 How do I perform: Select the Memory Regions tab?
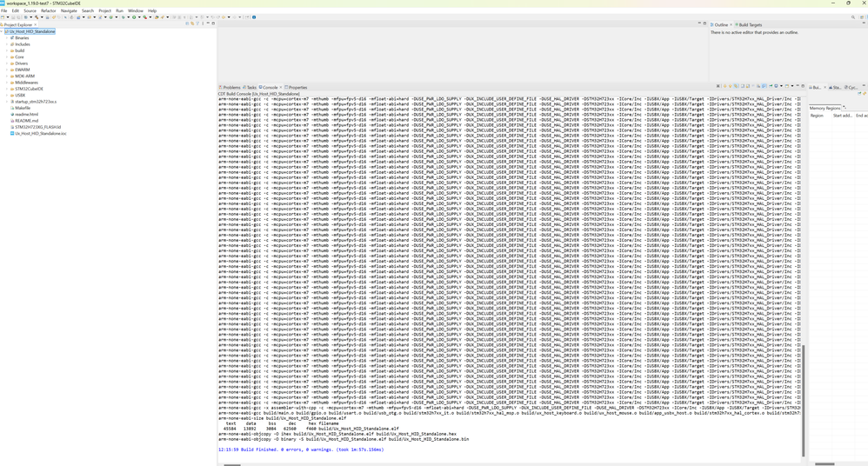(x=825, y=108)
